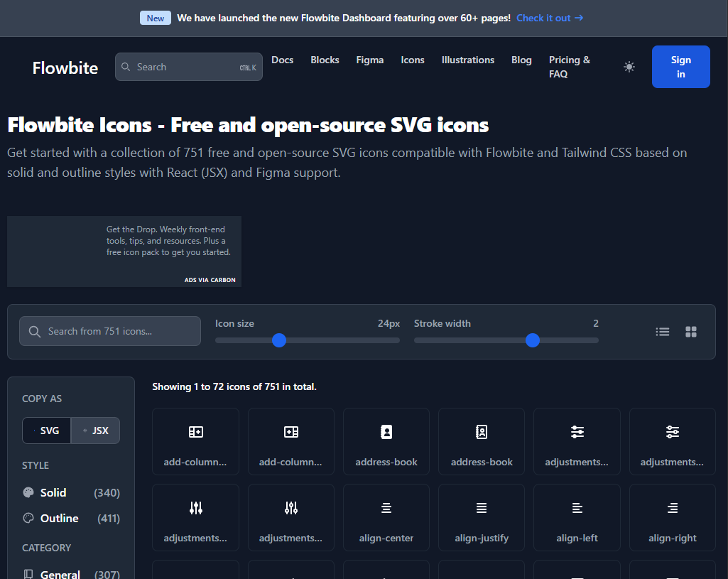Set copy format to SVG
728x579 pixels.
point(47,431)
